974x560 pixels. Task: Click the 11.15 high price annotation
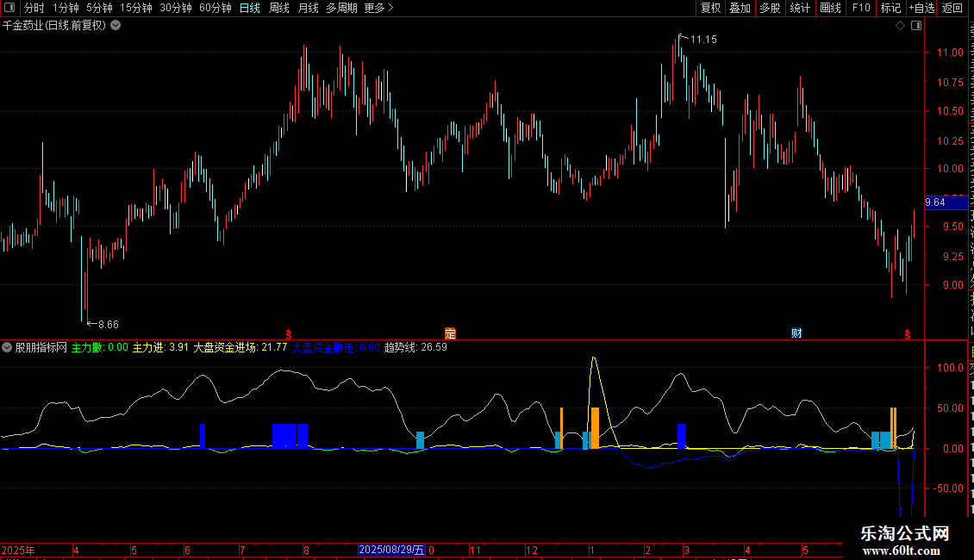coord(703,40)
